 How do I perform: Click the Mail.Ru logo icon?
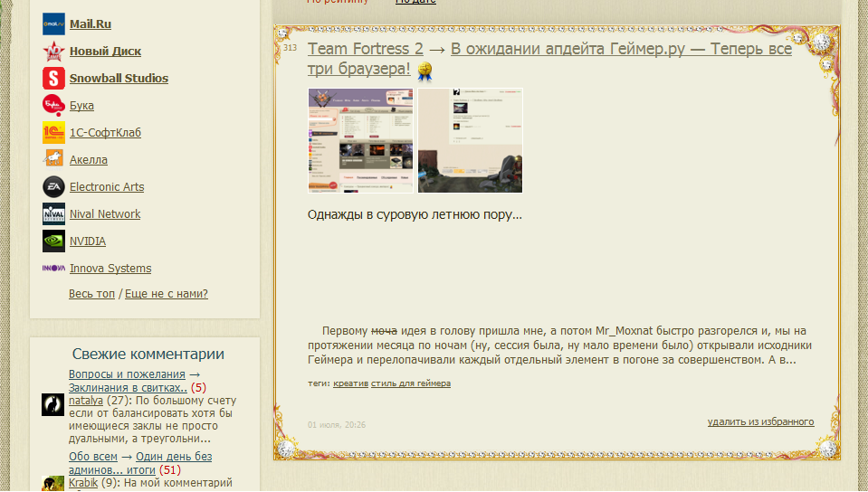point(53,24)
